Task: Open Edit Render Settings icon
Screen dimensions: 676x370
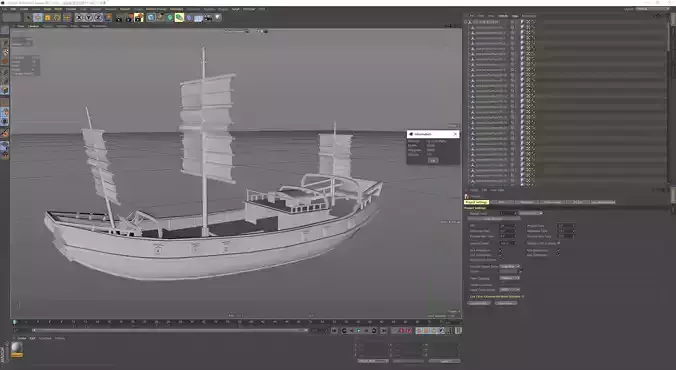Action: click(139, 18)
